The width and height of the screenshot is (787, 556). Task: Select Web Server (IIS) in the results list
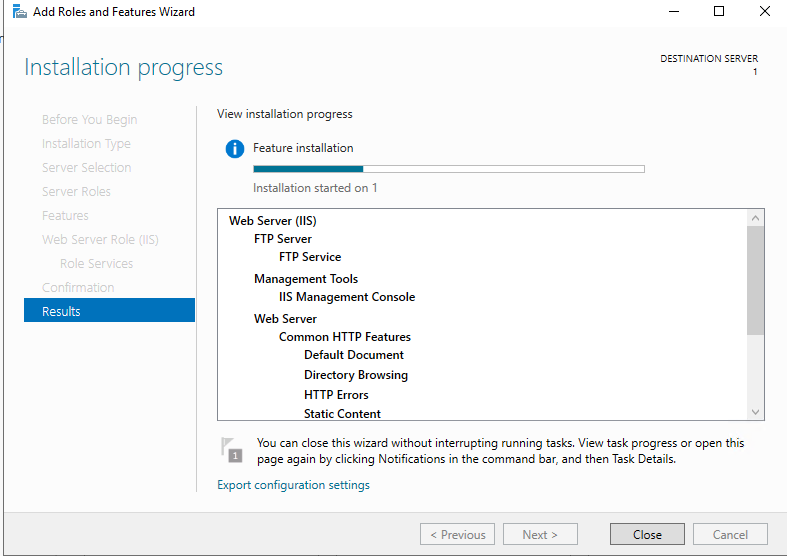pos(273,221)
